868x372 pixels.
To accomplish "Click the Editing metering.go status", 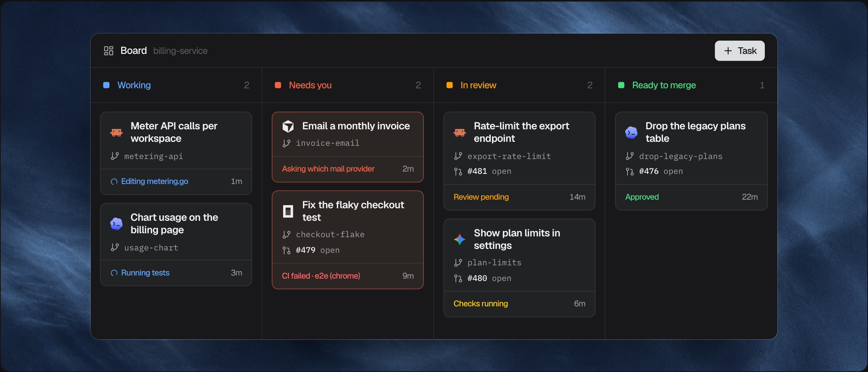I will pos(154,181).
